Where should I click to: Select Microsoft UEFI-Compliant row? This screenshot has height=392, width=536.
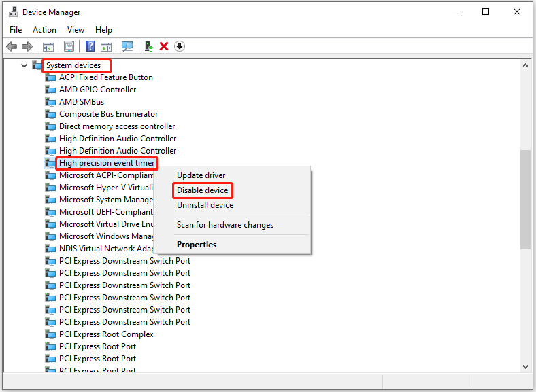point(106,212)
